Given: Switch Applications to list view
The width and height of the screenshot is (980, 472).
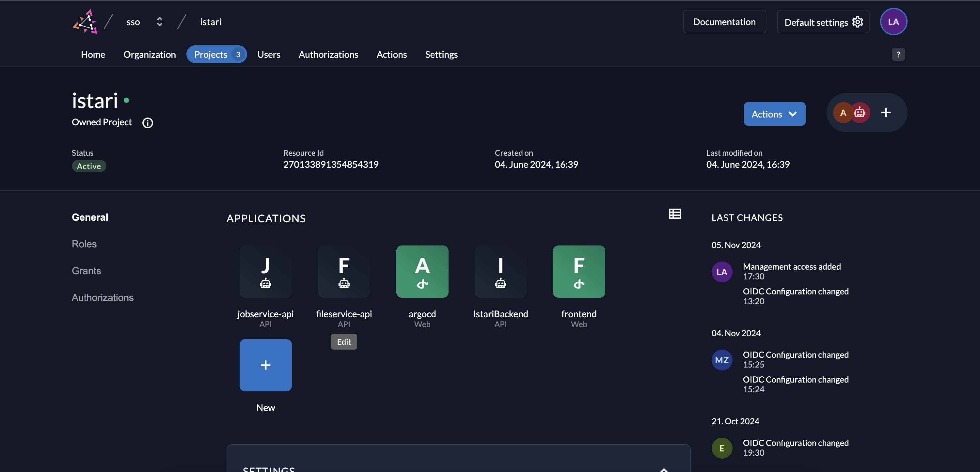Looking at the screenshot, I should click(675, 214).
